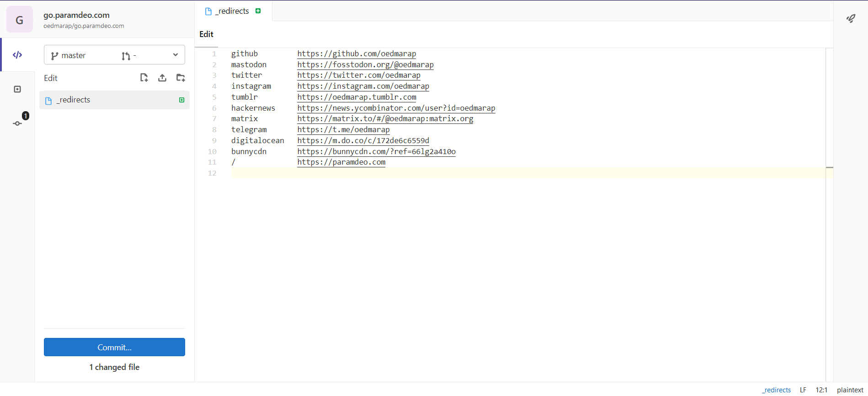Click the merge request icon in the branch selector
This screenshot has width=868, height=396.
[x=126, y=56]
